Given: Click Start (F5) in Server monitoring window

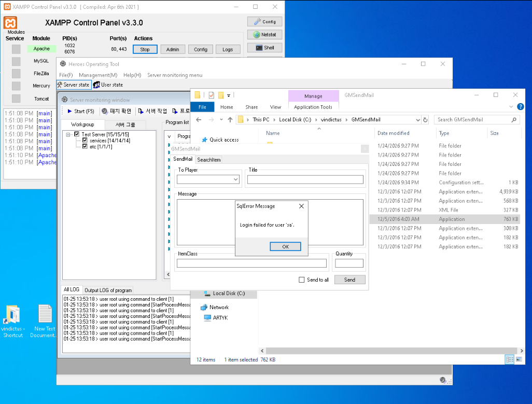Looking at the screenshot, I should click(80, 112).
